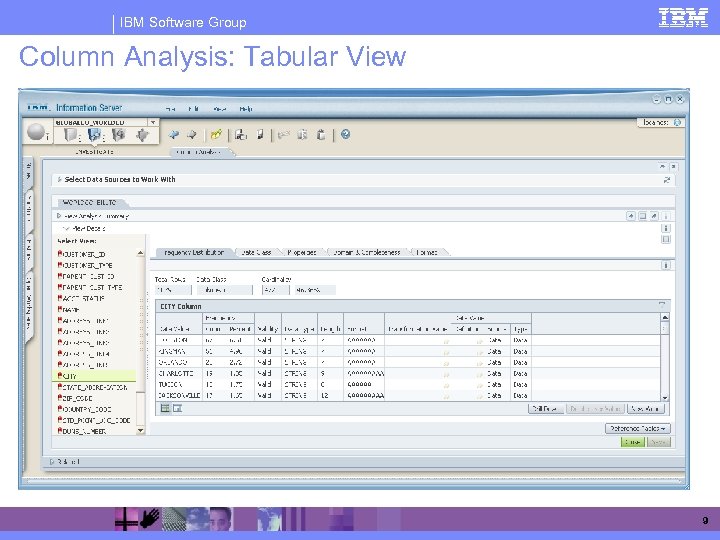Expand the bottom collapsed panel triangle
The image size is (720, 540).
pos(52,461)
